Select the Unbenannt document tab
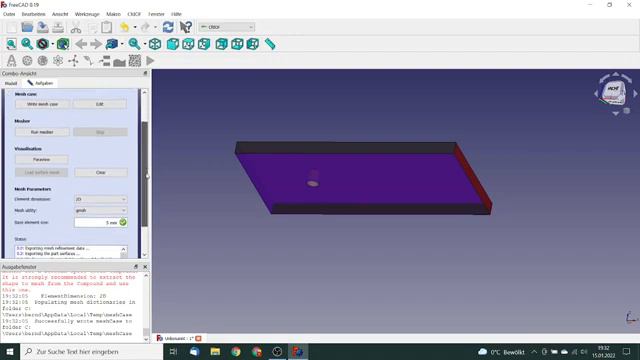 179,338
